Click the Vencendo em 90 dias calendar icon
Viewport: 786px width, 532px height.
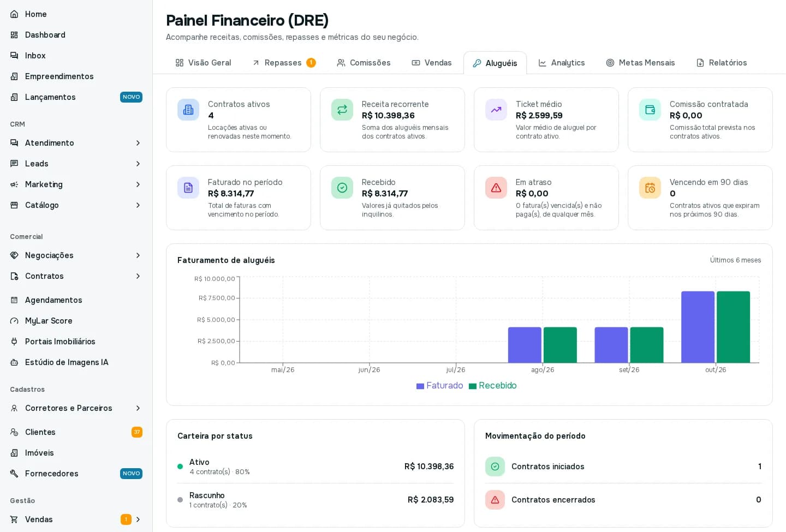650,188
